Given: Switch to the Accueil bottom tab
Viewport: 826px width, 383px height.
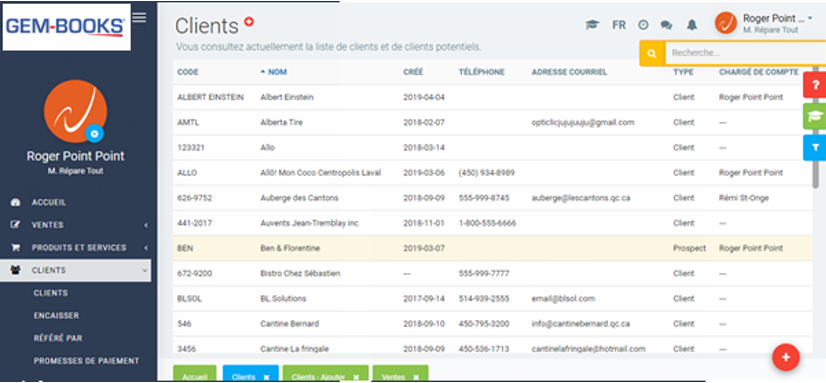Looking at the screenshot, I should [x=195, y=377].
